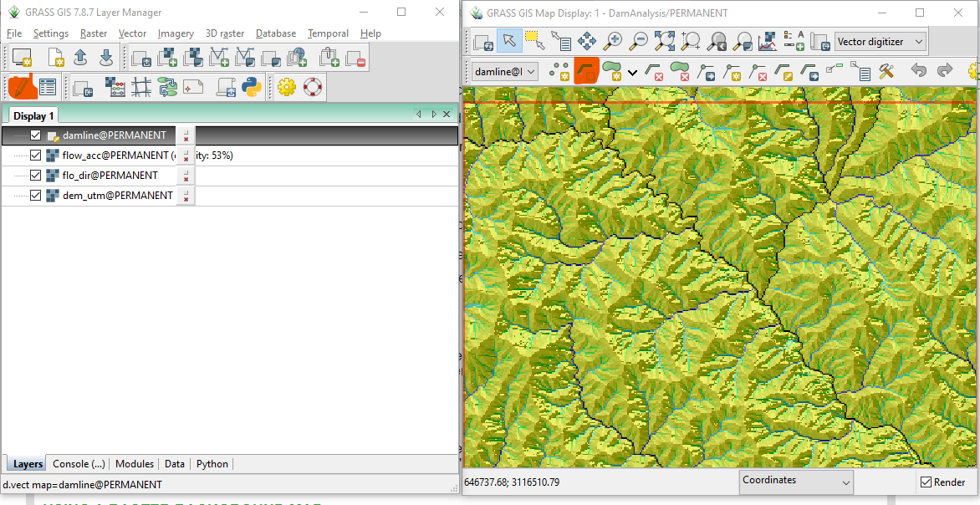Screen dimensions: 980x505
Task: Open GRASS GIS settings gear icon
Action: click(286, 86)
